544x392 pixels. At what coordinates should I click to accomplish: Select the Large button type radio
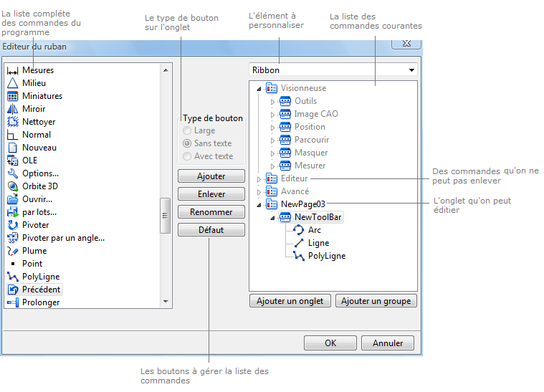(x=188, y=131)
